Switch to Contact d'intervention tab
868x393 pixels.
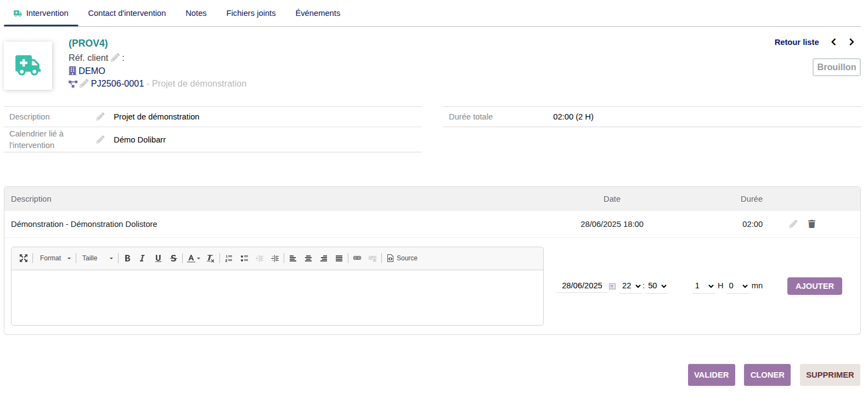[x=127, y=13]
